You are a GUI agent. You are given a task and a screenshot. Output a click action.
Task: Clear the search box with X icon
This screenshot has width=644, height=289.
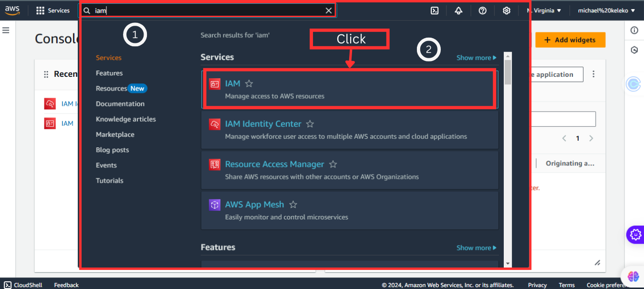pyautogui.click(x=329, y=10)
